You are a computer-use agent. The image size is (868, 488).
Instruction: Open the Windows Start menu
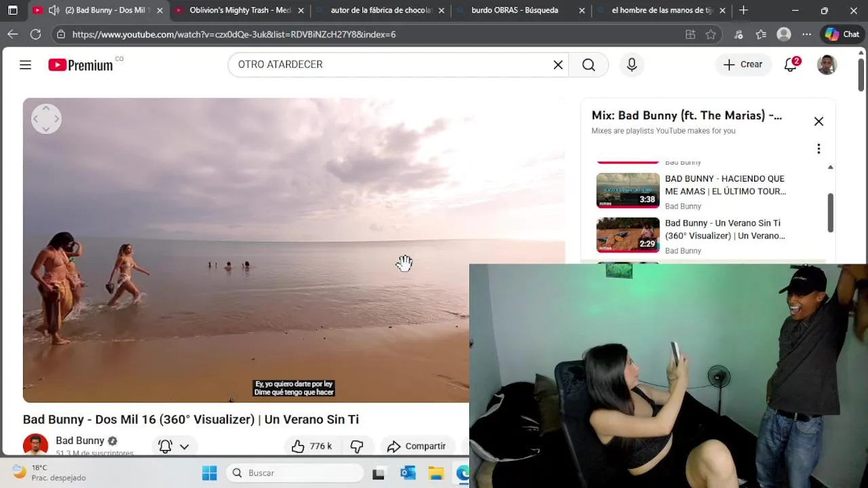tap(210, 473)
